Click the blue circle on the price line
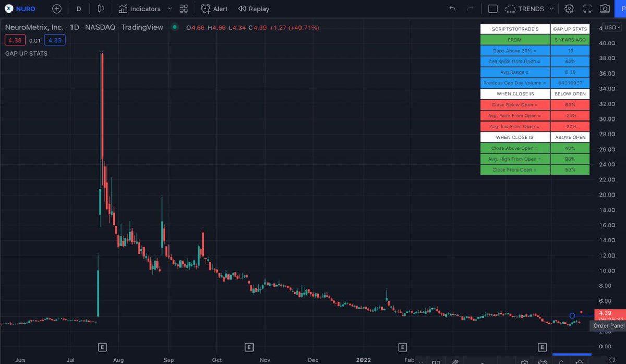Viewport: 626px width, 364px height. (572, 316)
